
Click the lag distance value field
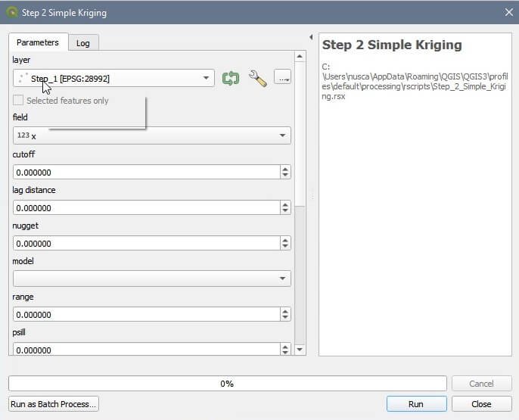147,208
